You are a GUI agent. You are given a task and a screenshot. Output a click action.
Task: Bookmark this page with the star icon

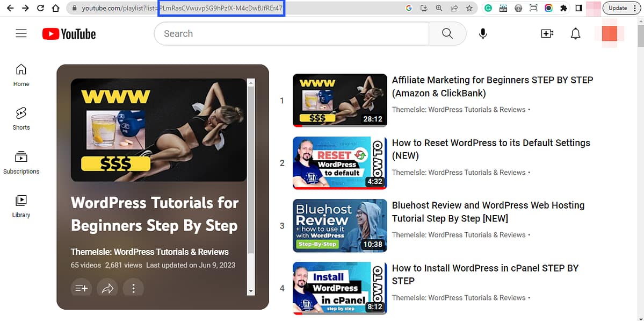point(469,8)
